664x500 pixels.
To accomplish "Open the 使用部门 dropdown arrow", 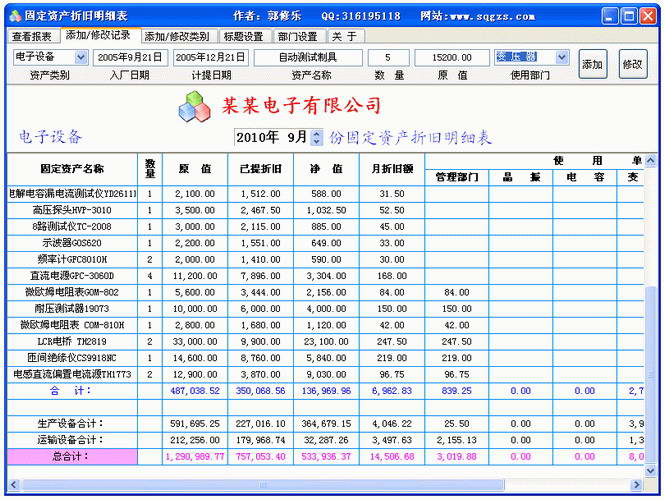I will point(562,57).
